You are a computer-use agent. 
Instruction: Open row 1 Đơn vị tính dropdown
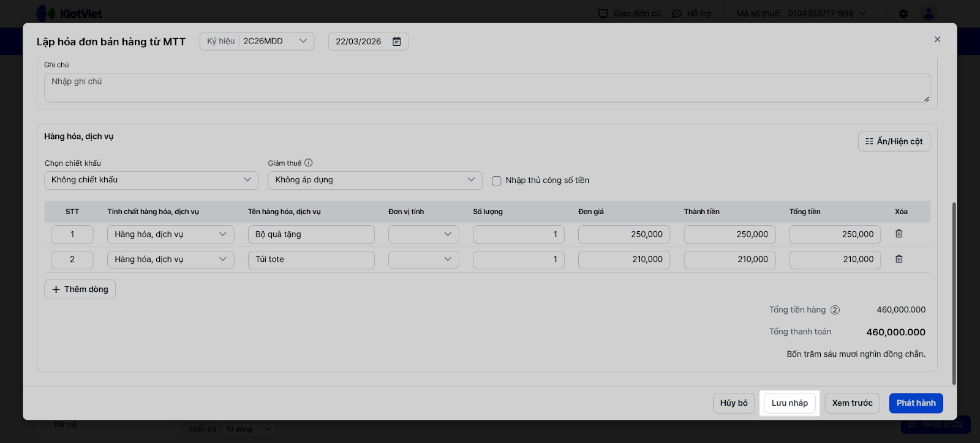click(423, 234)
